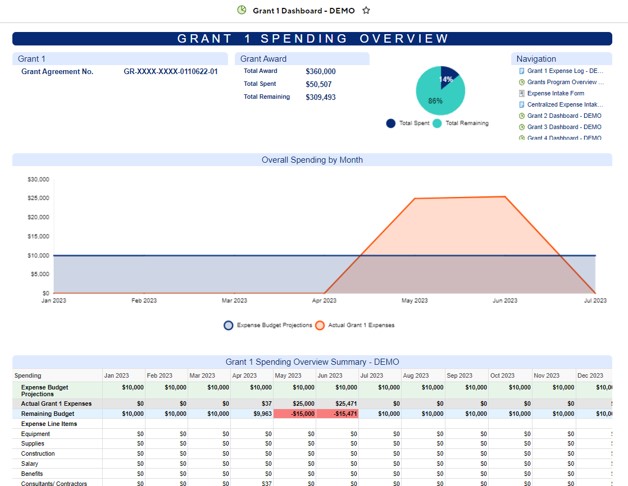
Task: Click the icon beside Grants Program Overview
Action: [521, 82]
